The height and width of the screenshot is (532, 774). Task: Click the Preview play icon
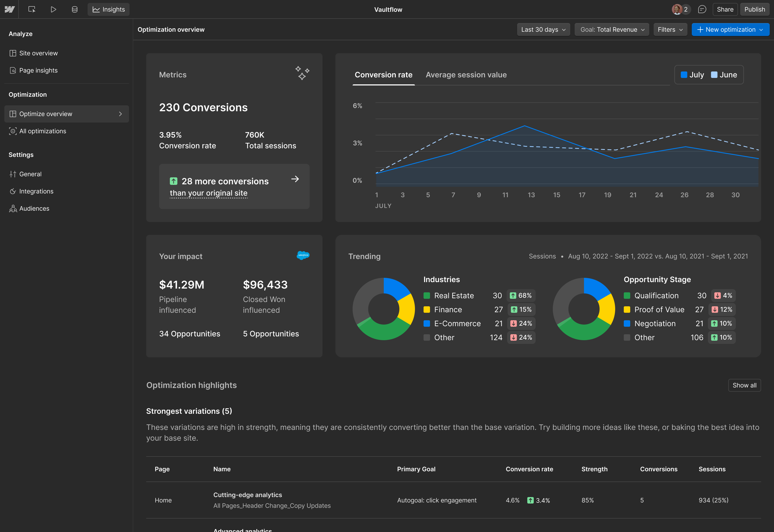(53, 9)
